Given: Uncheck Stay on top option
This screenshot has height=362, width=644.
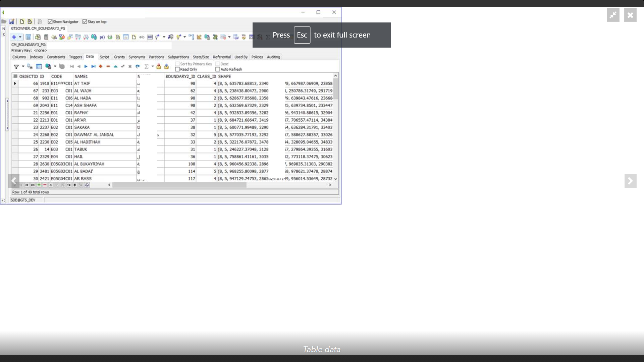Looking at the screenshot, I should point(85,22).
